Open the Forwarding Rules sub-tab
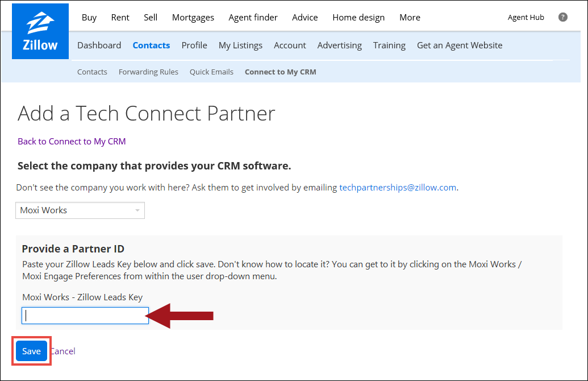 (148, 72)
